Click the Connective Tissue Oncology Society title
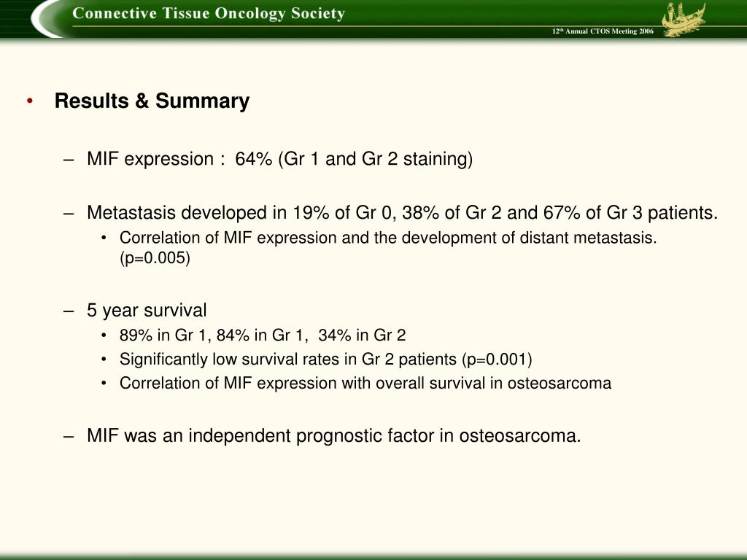The height and width of the screenshot is (560, 747). point(208,13)
